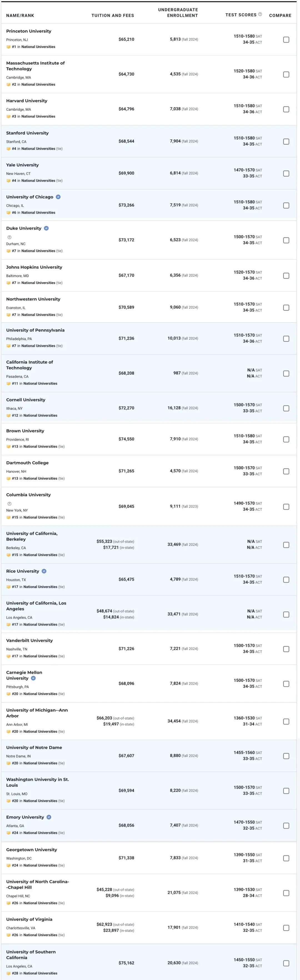Open the Harvard University link
The image size is (300, 980).
pyautogui.click(x=27, y=101)
